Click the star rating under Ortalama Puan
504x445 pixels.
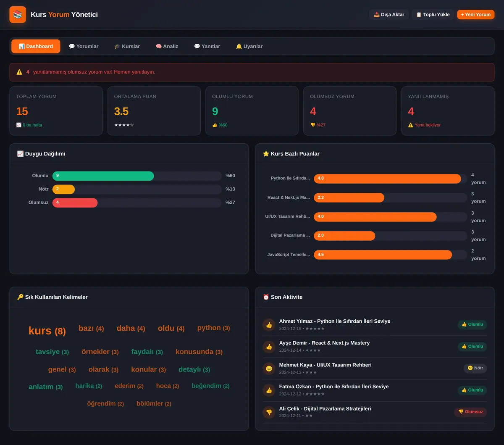coord(124,125)
